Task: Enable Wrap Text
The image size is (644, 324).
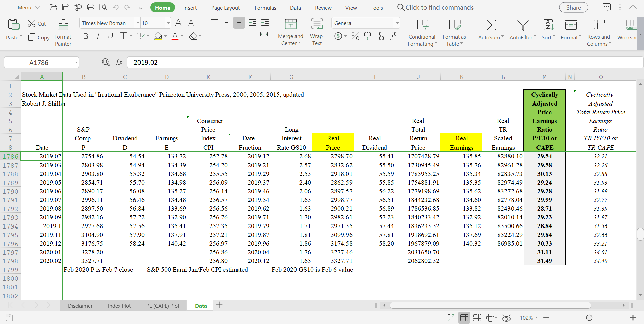Action: 316,32
